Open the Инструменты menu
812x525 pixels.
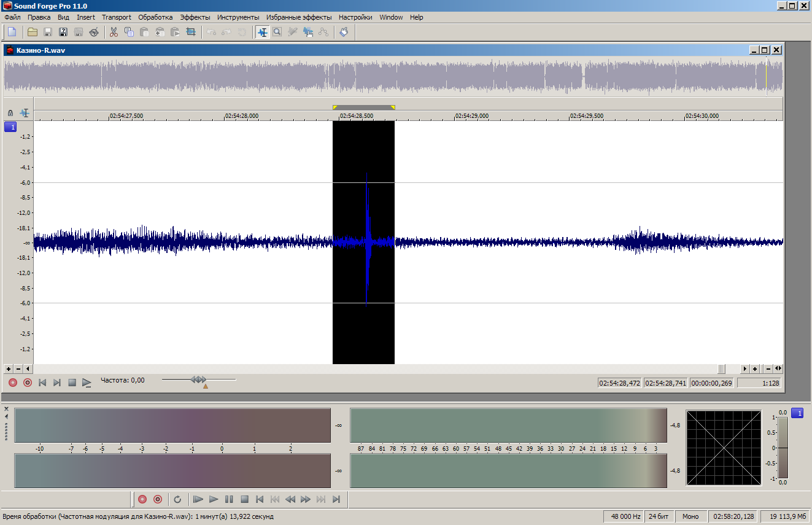point(238,17)
